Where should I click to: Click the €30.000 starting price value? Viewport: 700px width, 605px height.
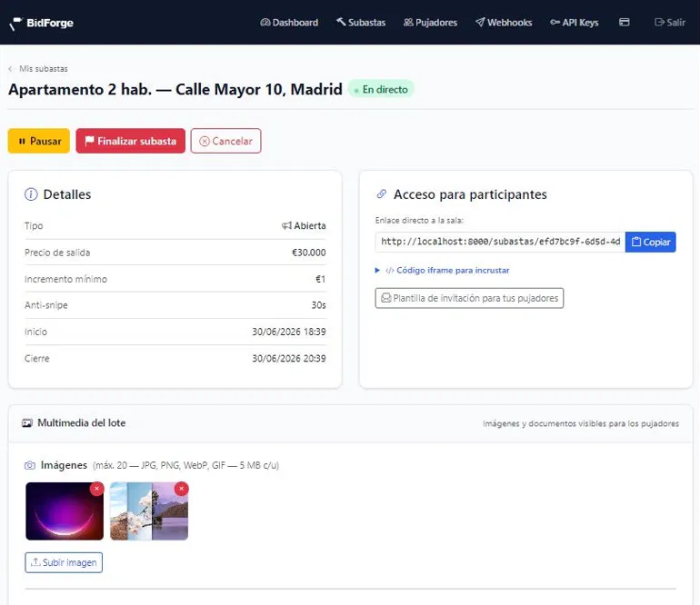pos(308,253)
